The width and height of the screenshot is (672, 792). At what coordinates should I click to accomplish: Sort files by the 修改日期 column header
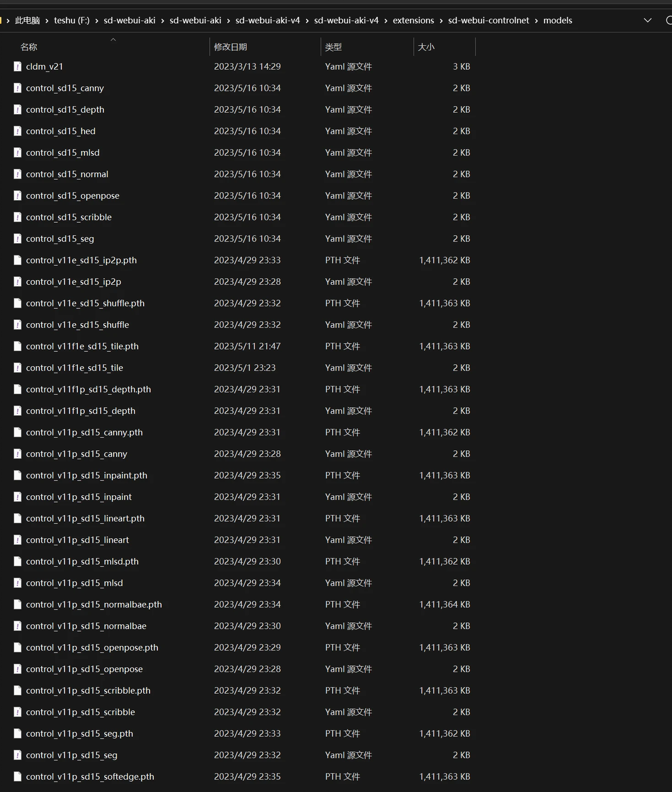tap(231, 47)
